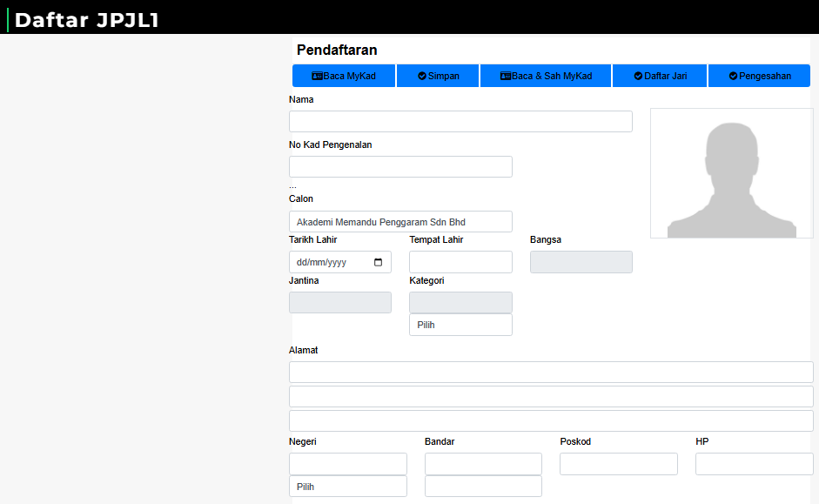Open Daftar Jari fingerprint registration
The image size is (819, 504).
660,76
